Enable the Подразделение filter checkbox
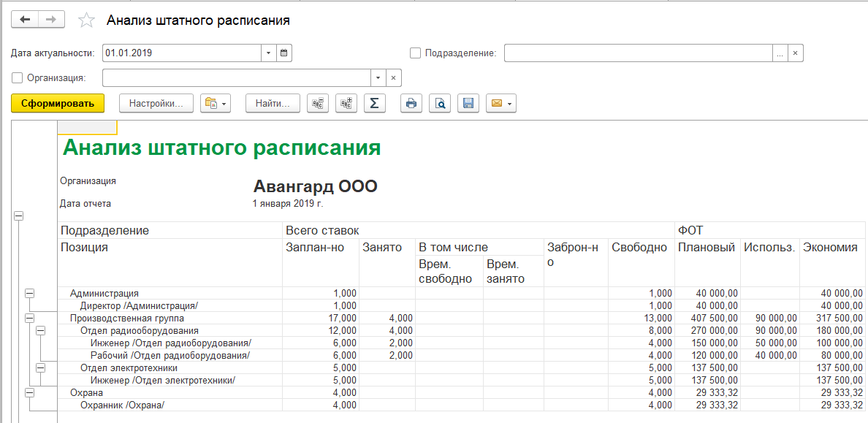 click(416, 53)
